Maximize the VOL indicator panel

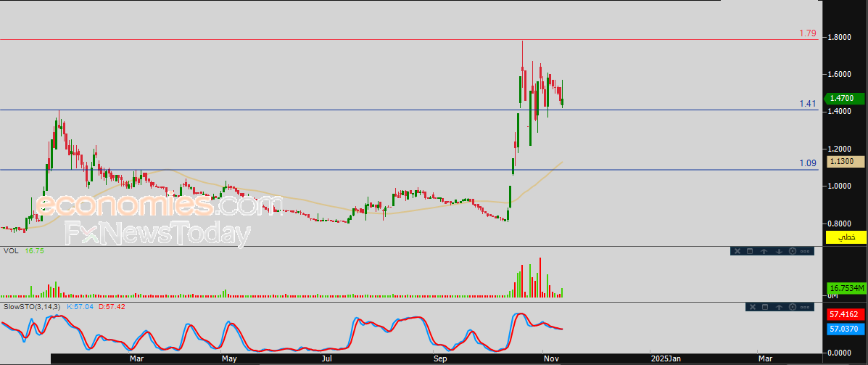tap(750, 252)
